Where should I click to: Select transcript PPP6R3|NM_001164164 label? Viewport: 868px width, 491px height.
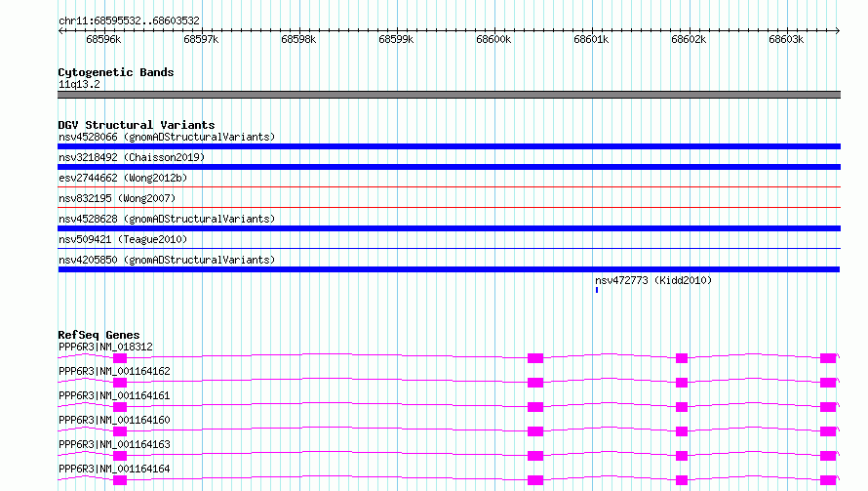click(x=114, y=469)
